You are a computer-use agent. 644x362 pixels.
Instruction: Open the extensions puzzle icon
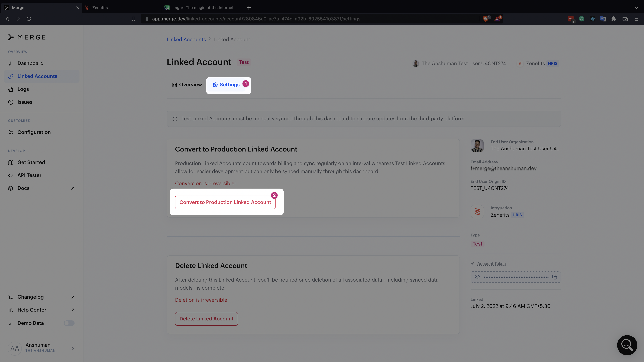coord(614,19)
